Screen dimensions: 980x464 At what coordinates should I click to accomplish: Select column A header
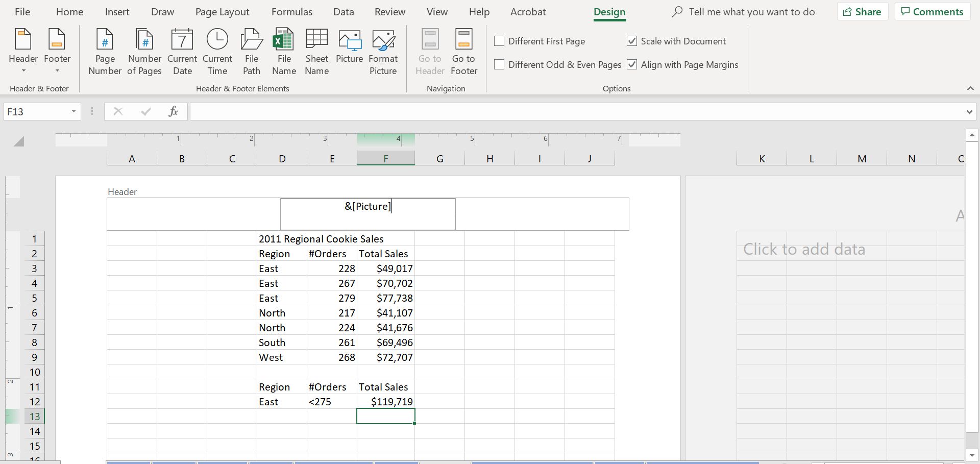tap(132, 159)
